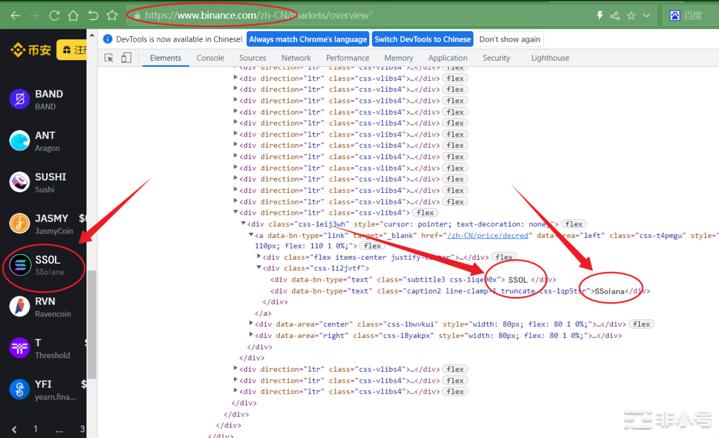Click the SSOL Solana coin icon

(x=18, y=264)
